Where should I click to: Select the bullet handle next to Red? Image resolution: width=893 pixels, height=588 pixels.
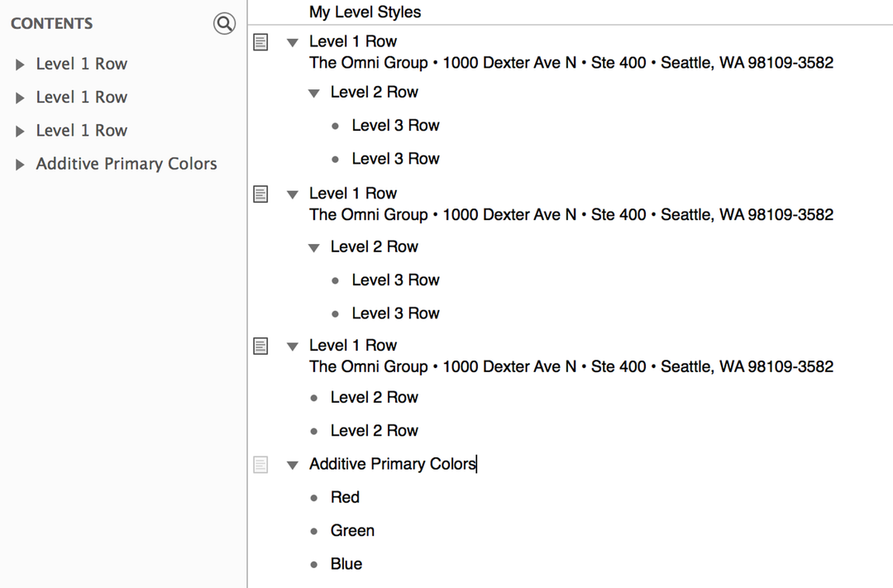(314, 498)
